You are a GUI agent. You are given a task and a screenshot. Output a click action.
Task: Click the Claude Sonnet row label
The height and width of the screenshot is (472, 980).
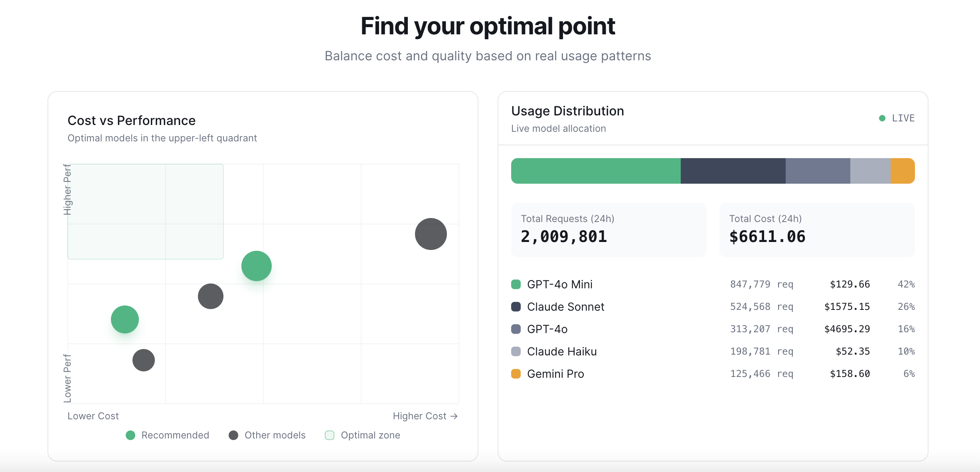point(565,307)
